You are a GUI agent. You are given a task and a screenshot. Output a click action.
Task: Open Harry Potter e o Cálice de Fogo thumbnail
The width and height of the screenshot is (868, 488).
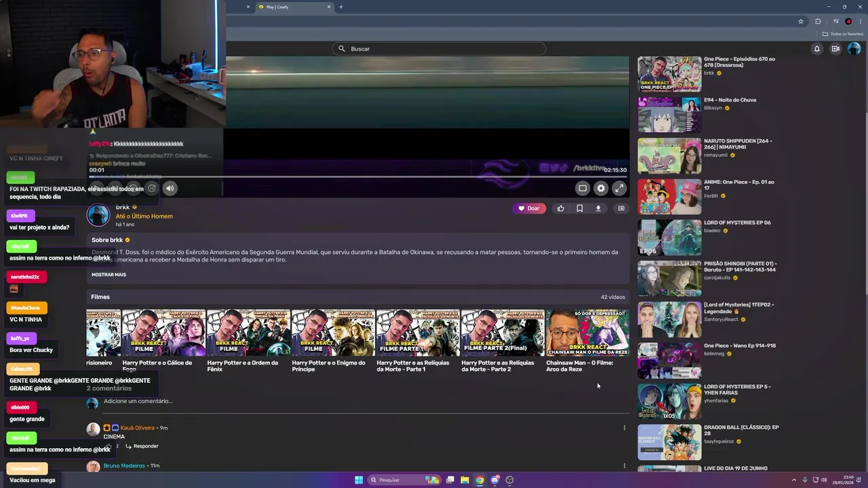point(163,333)
